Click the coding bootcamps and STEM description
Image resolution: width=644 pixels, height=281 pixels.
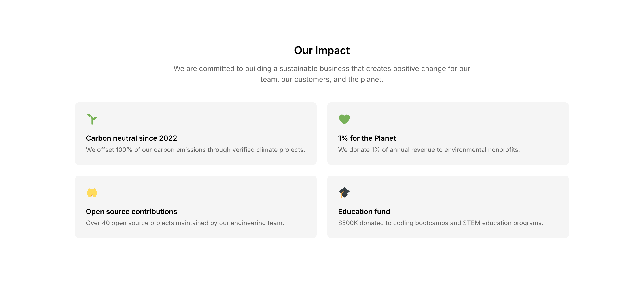click(x=450, y=223)
